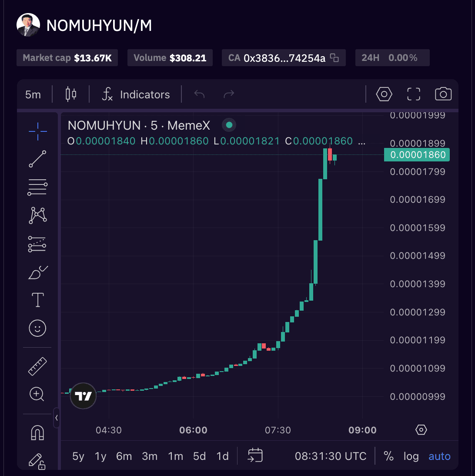Collapse the drawing toolbar side panel
Image resolution: width=475 pixels, height=476 pixels.
point(57,418)
